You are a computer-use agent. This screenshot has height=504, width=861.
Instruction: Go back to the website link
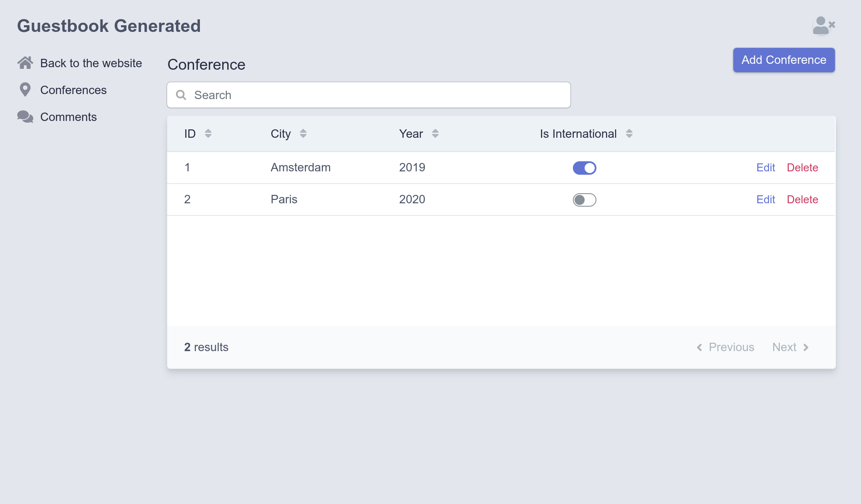[91, 63]
